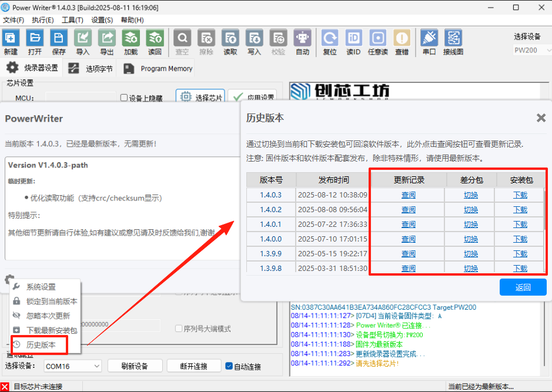Click the 读取 (Read) toolbar icon
The height and width of the screenshot is (392, 552).
(230, 38)
